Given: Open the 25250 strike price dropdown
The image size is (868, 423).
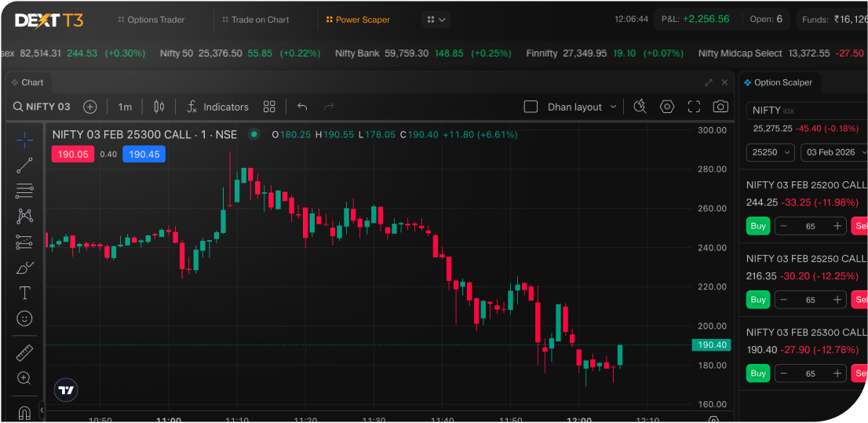Looking at the screenshot, I should [x=770, y=152].
